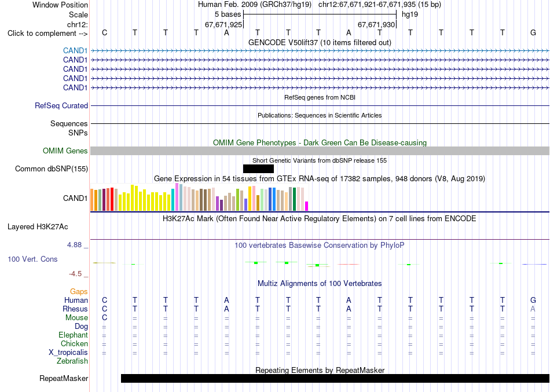Click the SNPs track label
Screen dimensions: 550x392
tap(78, 133)
